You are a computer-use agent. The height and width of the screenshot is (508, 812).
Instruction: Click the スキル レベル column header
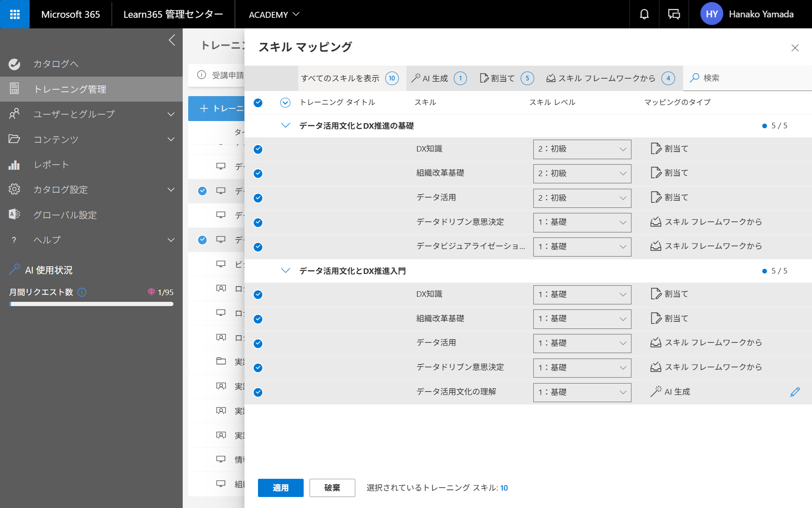(552, 102)
